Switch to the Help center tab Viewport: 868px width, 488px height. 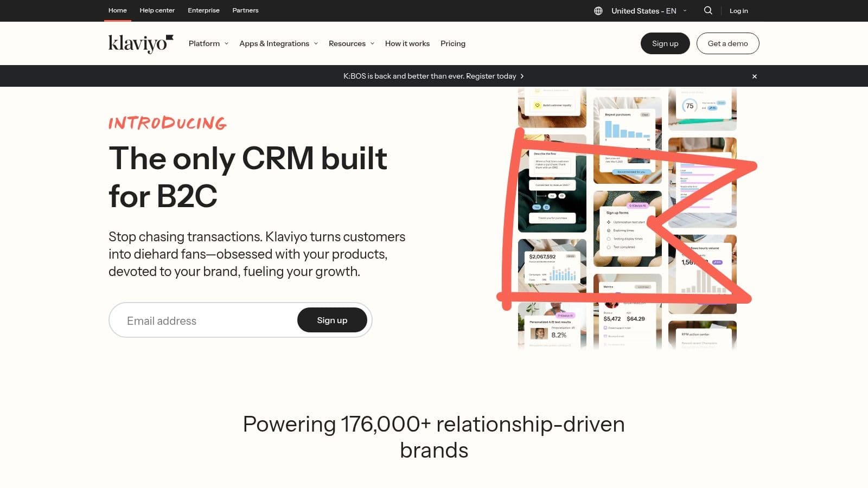point(157,10)
